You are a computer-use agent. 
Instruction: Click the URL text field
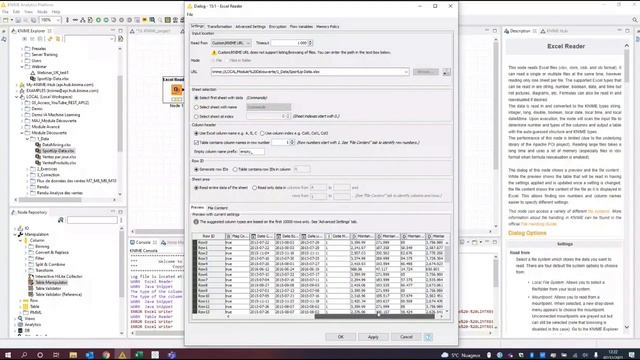tap(310, 72)
